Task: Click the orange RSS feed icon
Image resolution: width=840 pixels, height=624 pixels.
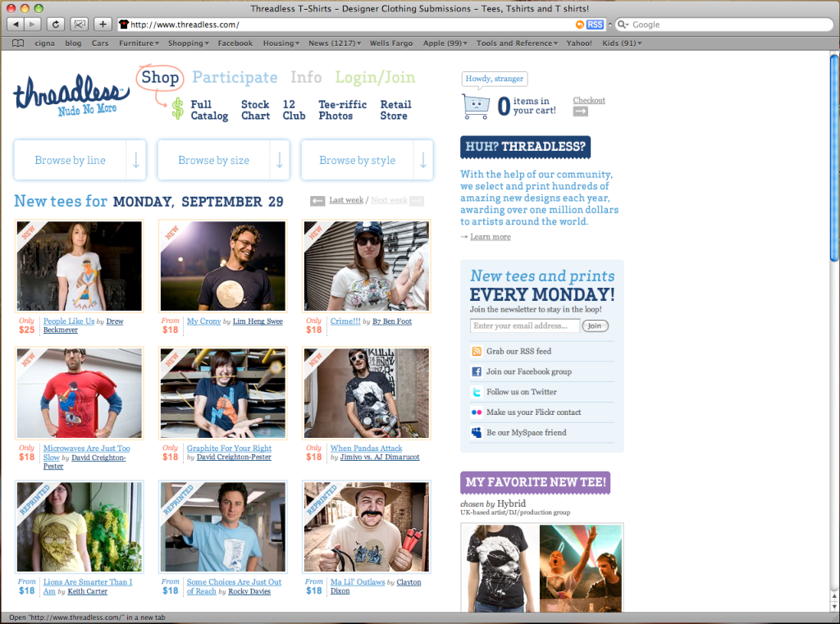Action: [477, 352]
